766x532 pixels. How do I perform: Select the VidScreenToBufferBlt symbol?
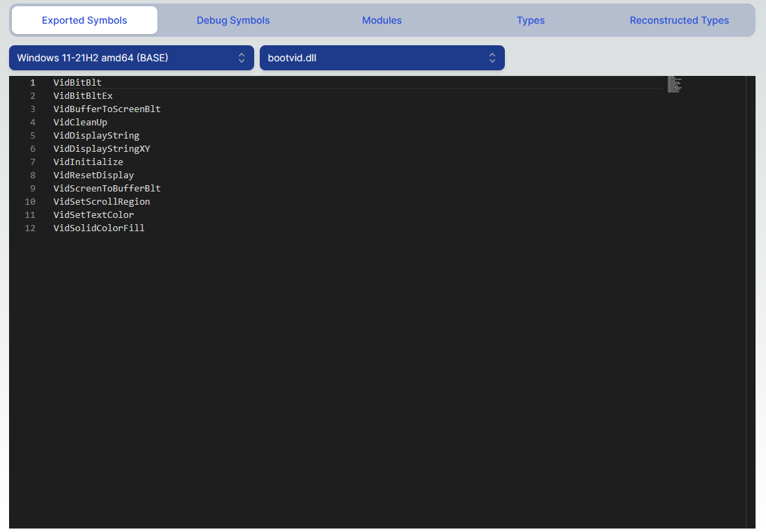pos(107,188)
